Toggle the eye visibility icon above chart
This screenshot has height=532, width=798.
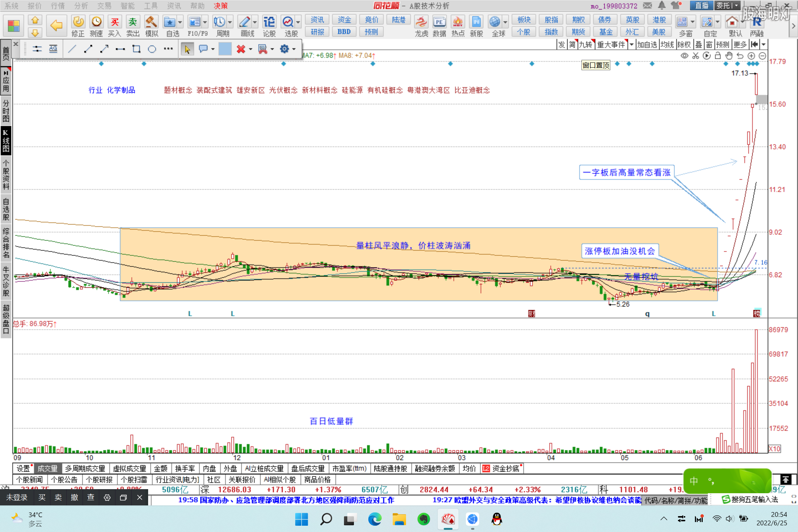(685, 56)
